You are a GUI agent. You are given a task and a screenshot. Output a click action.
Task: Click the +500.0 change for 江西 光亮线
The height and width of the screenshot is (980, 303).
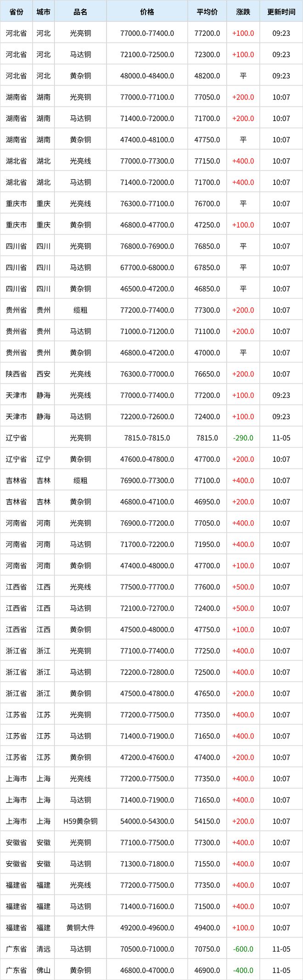point(243,587)
